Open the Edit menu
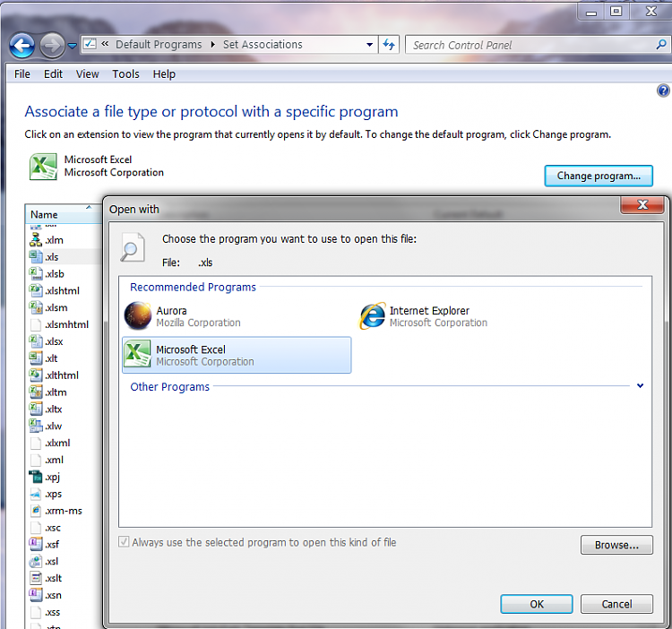Viewport: 672px width, 629px height. tap(53, 74)
